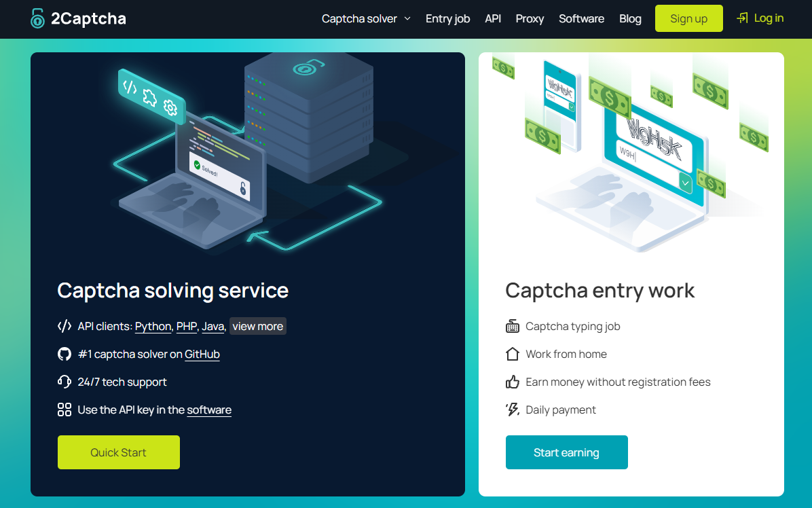Click the four-squares software grid icon

(64, 410)
